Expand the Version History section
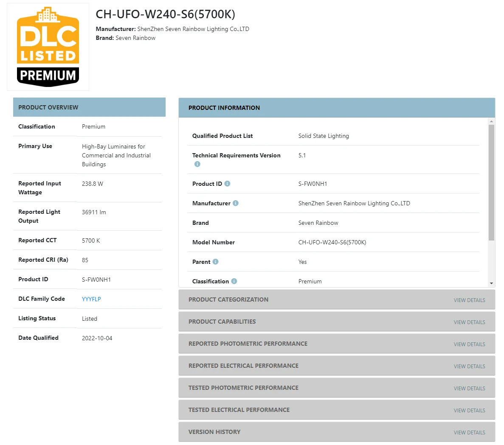Screen dimensions: 504x445 [337, 432]
